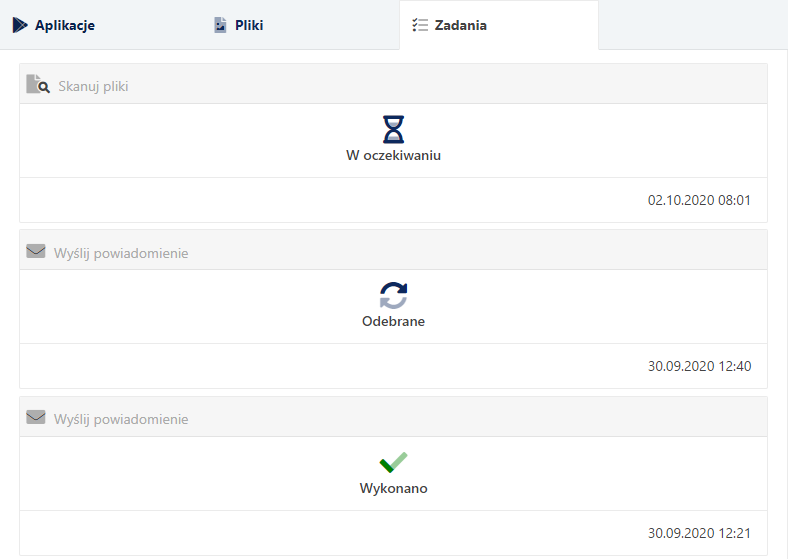Click the Wykonano status label
This screenshot has height=559, width=788.
(x=394, y=489)
